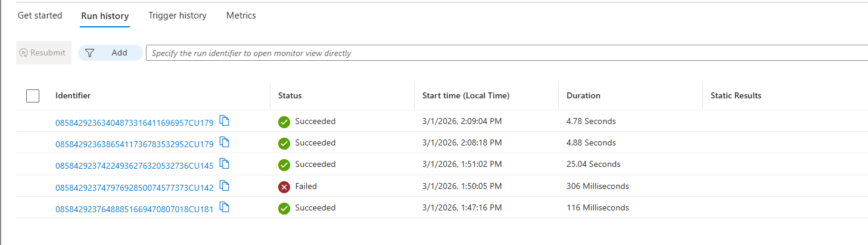Click start time 3/1/2026, 1:50:05 PM

click(x=462, y=186)
